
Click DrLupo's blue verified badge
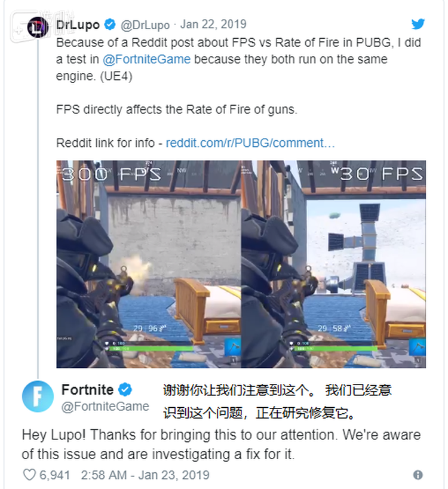coord(109,24)
